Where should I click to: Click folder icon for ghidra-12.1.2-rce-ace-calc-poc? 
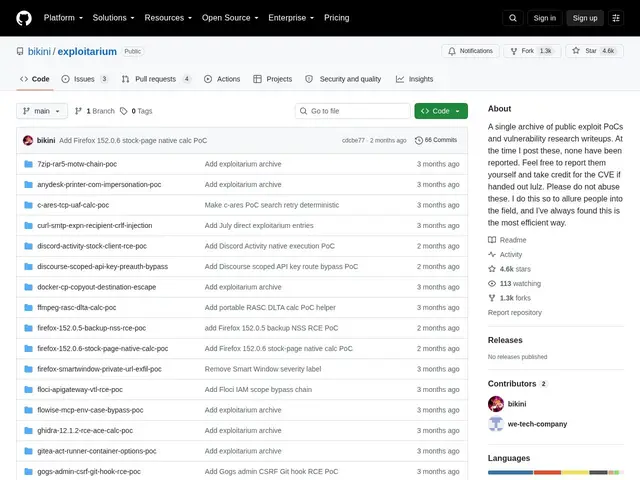click(x=28, y=431)
